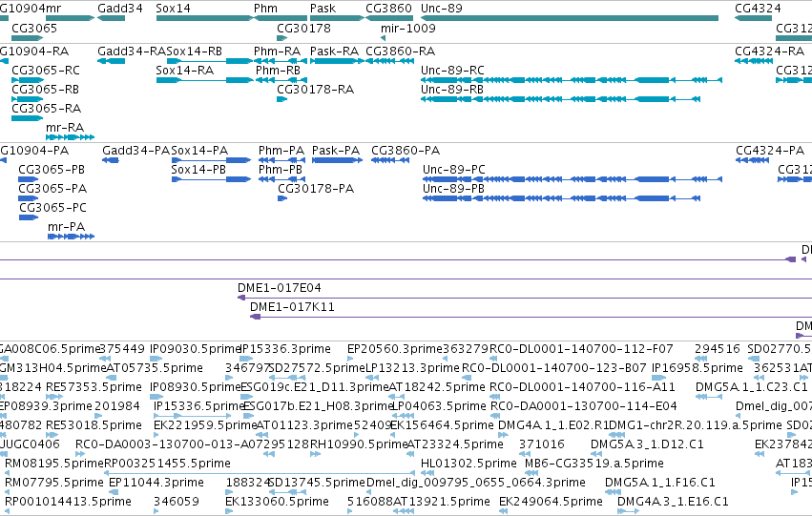This screenshot has height=516, width=812.
Task: Open EST AT18242.5prime
Action: coord(437,387)
